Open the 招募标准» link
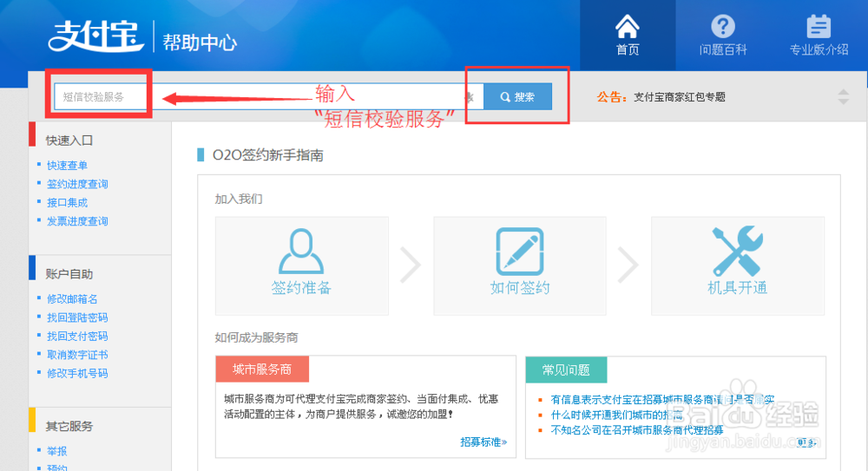Screen dimensions: 868x471 pyautogui.click(x=483, y=442)
